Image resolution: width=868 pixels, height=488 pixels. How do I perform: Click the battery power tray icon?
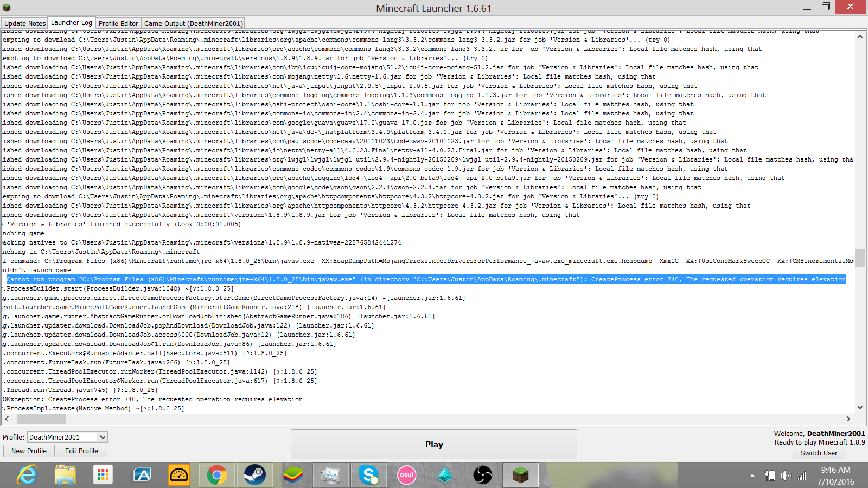(x=770, y=476)
